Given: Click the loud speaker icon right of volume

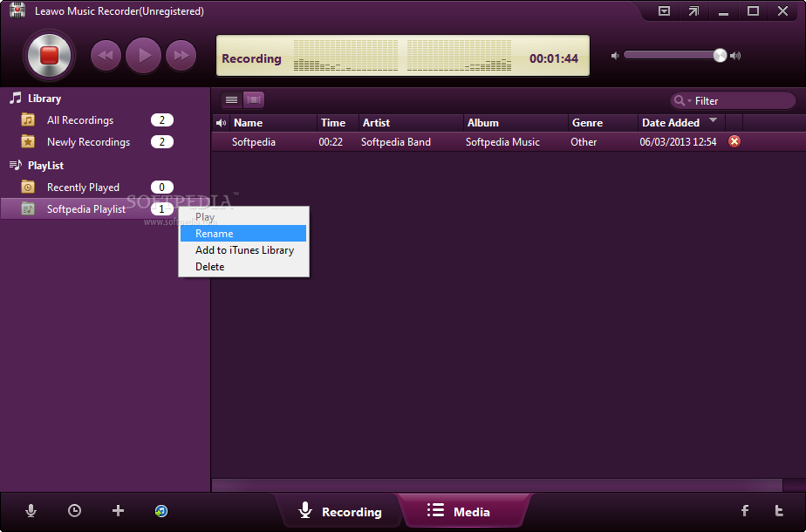Looking at the screenshot, I should [735, 56].
